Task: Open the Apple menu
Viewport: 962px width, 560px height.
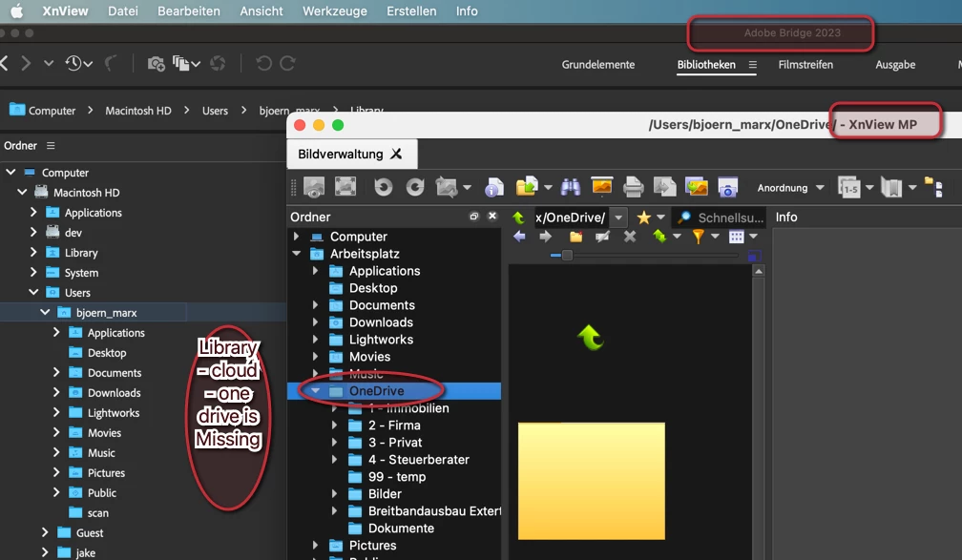Action: 16,11
